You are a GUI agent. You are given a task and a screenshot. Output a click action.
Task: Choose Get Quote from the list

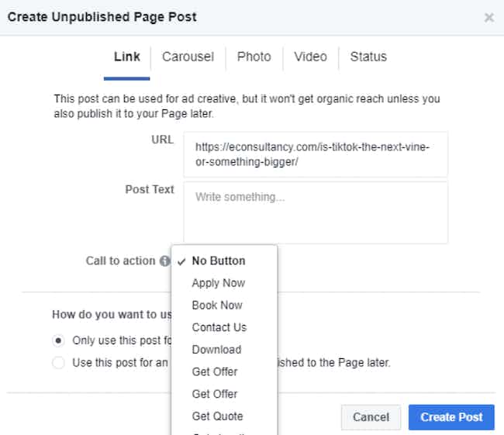pyautogui.click(x=217, y=416)
